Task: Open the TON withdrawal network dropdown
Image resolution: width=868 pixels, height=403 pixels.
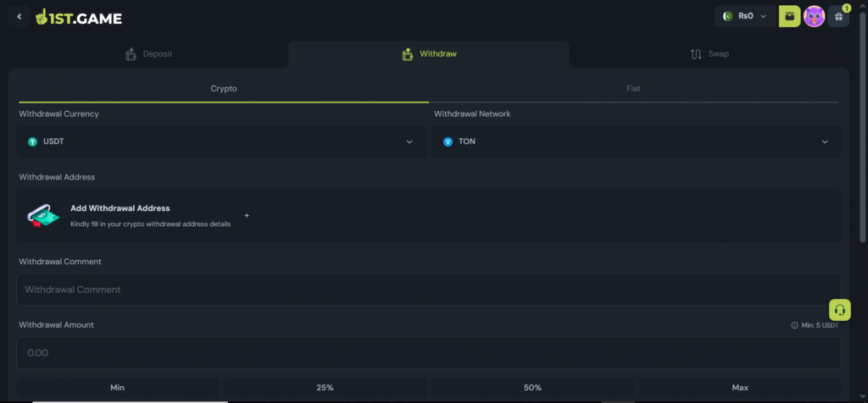Action: (636, 141)
